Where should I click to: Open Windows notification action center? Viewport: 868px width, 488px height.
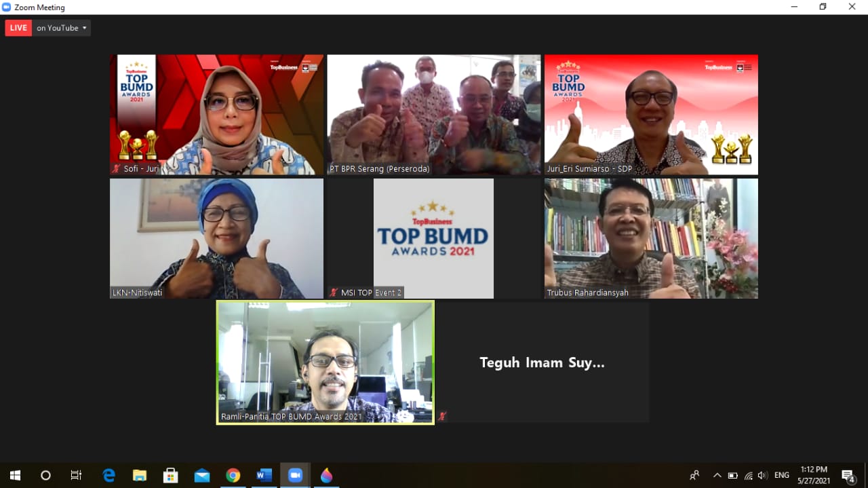(848, 475)
